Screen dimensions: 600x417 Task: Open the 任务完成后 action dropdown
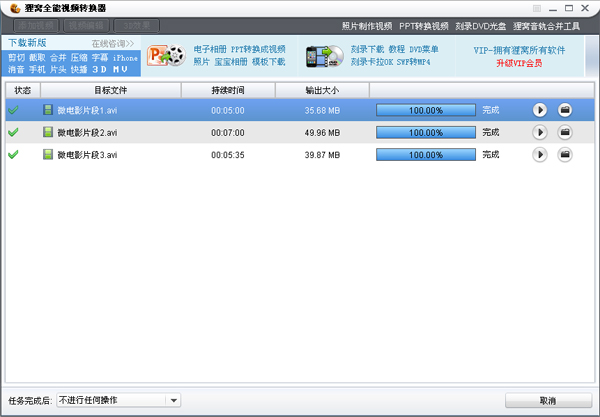(174, 401)
